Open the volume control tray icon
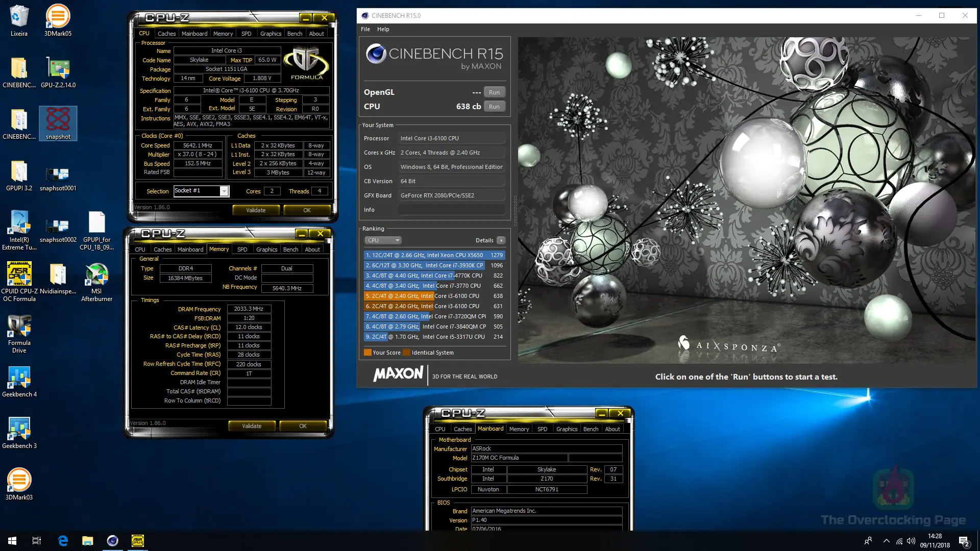This screenshot has height=551, width=980. coord(912,541)
